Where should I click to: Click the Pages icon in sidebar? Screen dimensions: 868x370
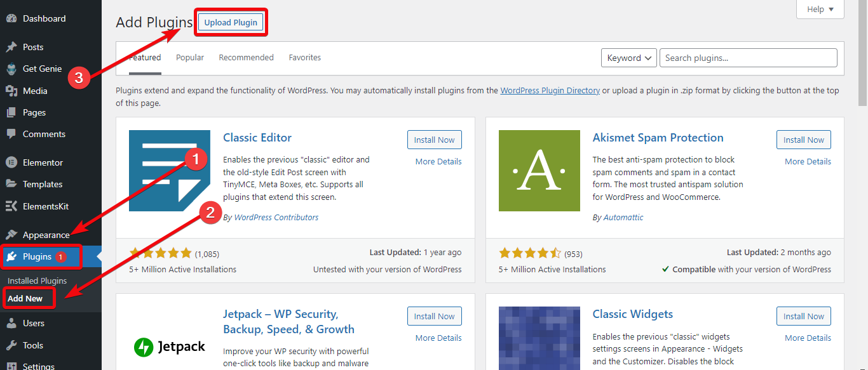coord(11,112)
